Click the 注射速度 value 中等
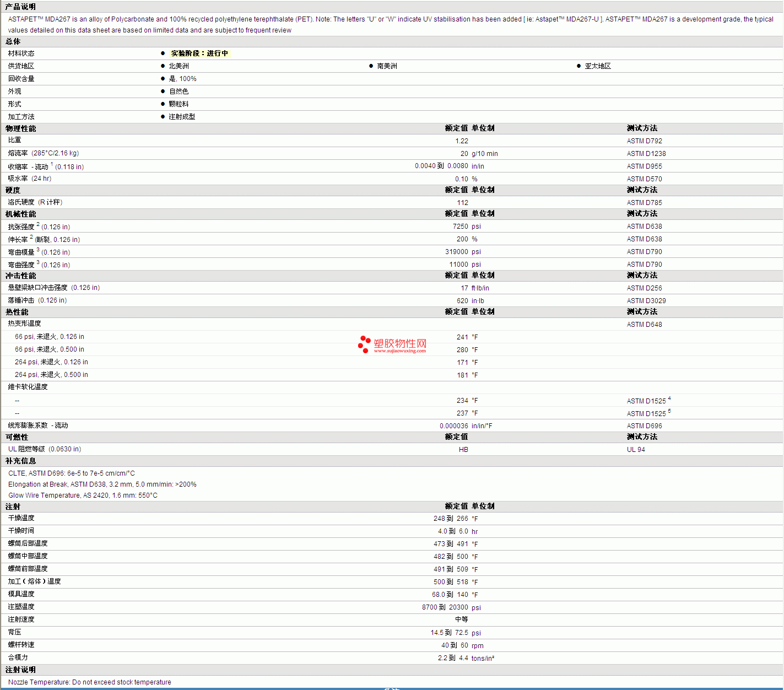The width and height of the screenshot is (784, 690). [462, 619]
